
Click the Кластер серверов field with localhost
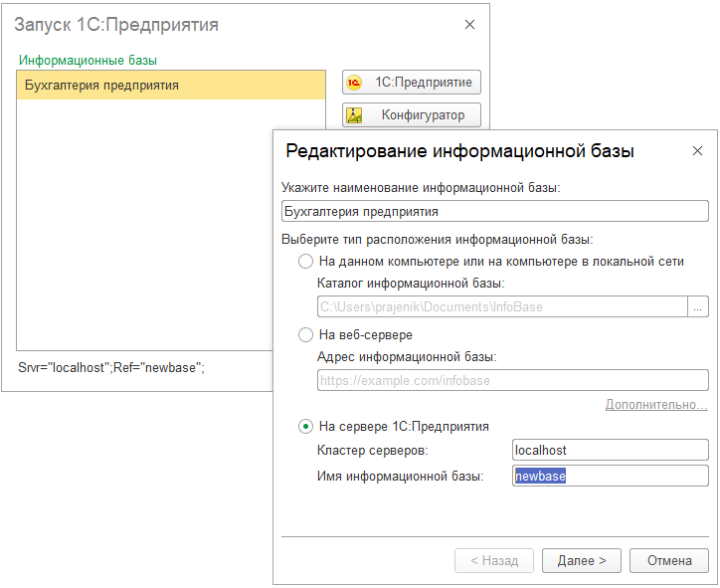click(611, 450)
